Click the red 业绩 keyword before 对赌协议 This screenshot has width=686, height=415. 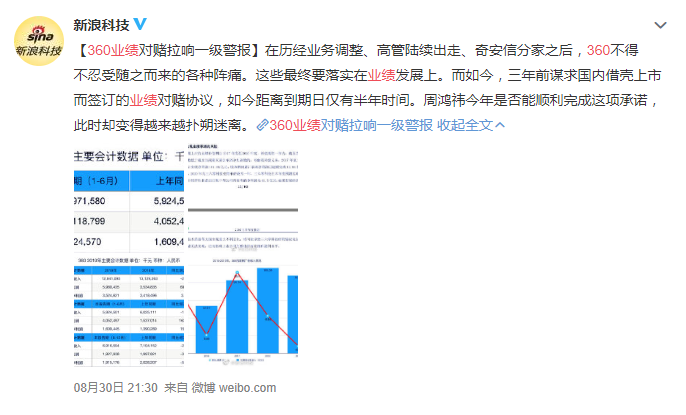tap(143, 100)
